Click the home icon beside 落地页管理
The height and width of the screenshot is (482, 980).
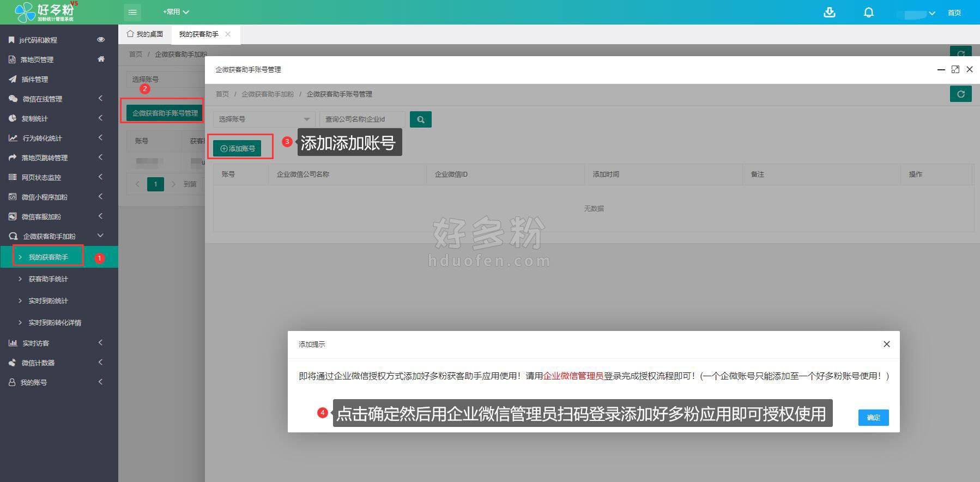point(101,59)
